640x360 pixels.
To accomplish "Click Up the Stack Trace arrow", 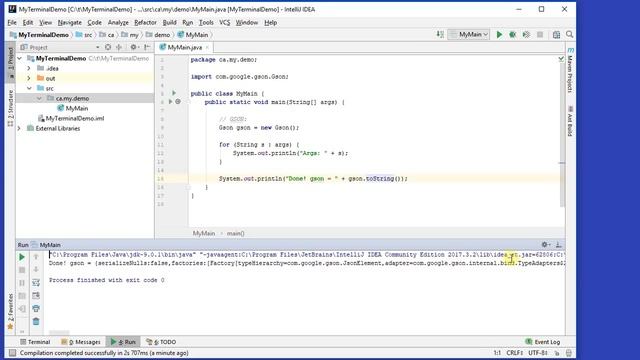I will coord(36,257).
